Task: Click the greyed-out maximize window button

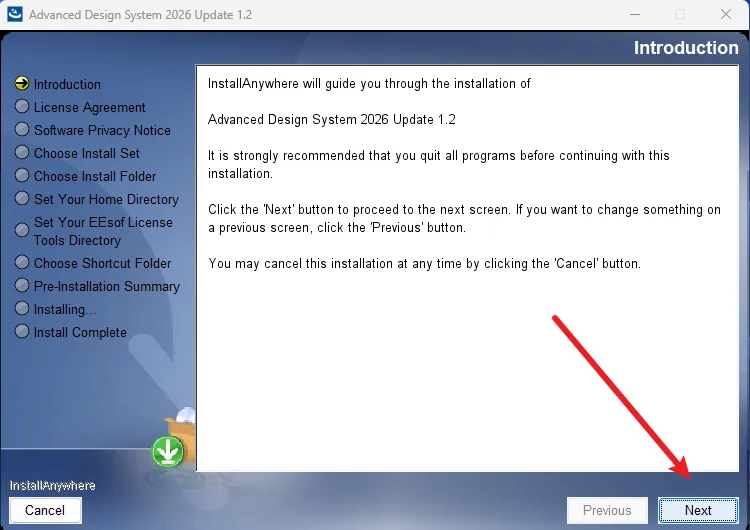Action: [x=680, y=14]
